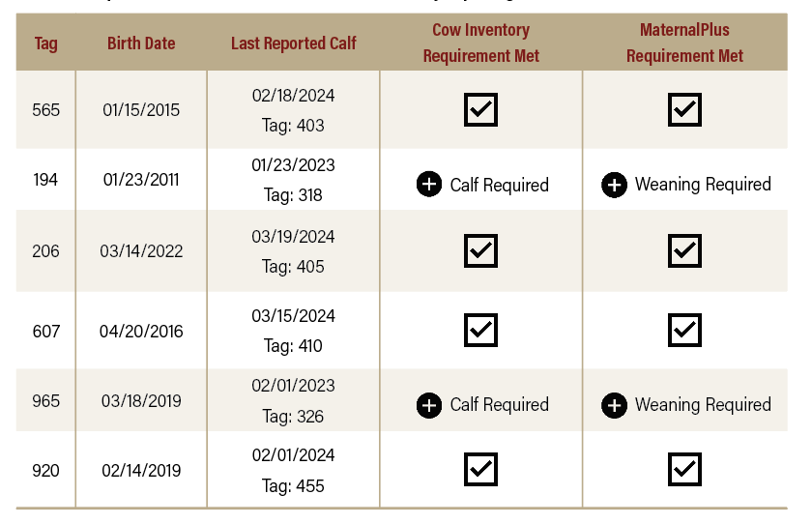Toggle MaternalPlus checkbox for tag 565

[684, 109]
